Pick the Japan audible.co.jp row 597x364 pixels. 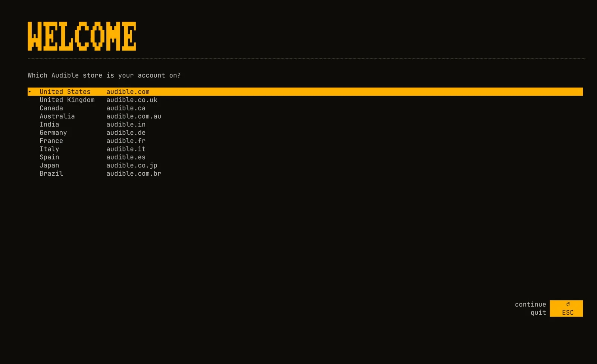[x=305, y=166]
